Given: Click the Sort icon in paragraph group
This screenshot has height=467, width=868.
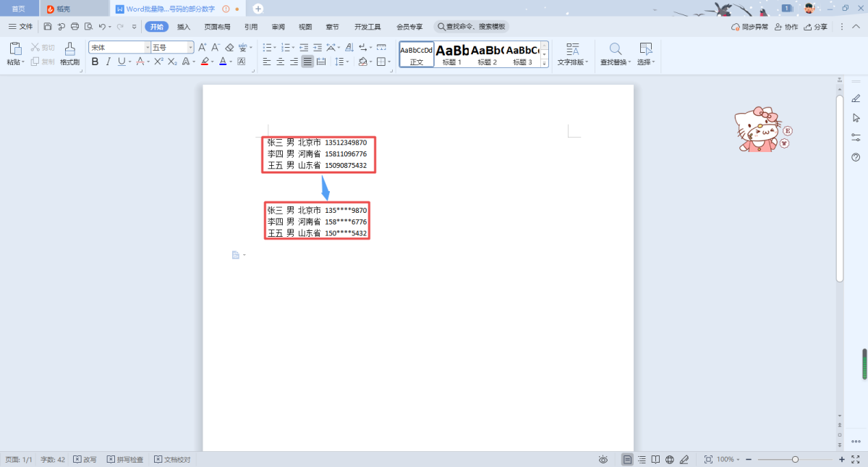Looking at the screenshot, I should pos(350,47).
